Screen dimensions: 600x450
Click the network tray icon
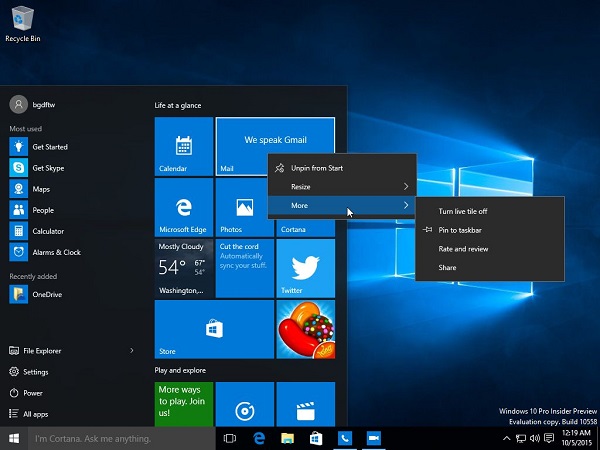point(520,439)
